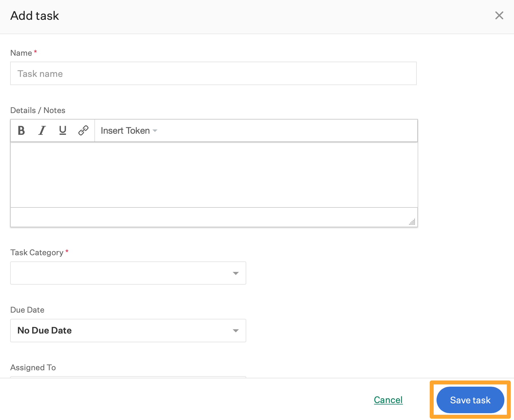
Task: Expand the Task Category dropdown
Action: (128, 273)
